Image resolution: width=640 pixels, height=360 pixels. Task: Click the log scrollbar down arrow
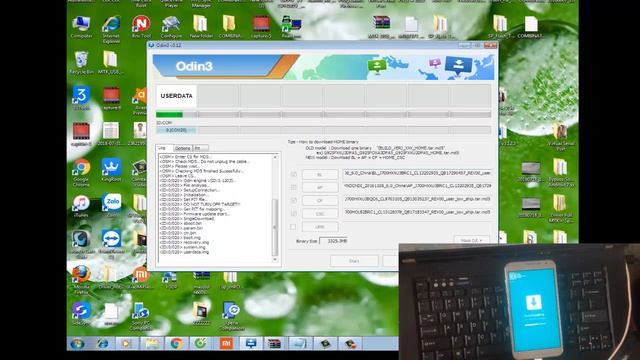click(275, 260)
